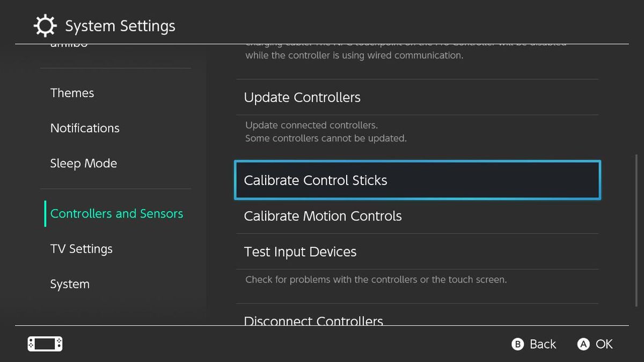This screenshot has width=644, height=362.
Task: Select Test Input Devices
Action: [300, 251]
